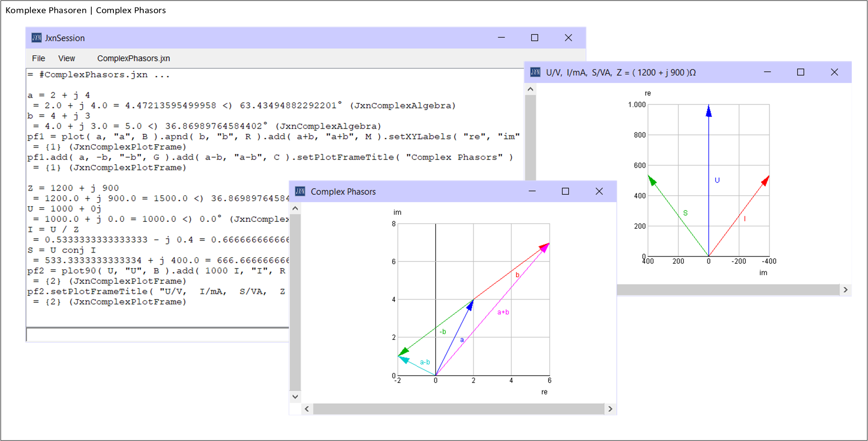Open the File menu in JxnSession
This screenshot has height=441, width=868.
pos(39,58)
